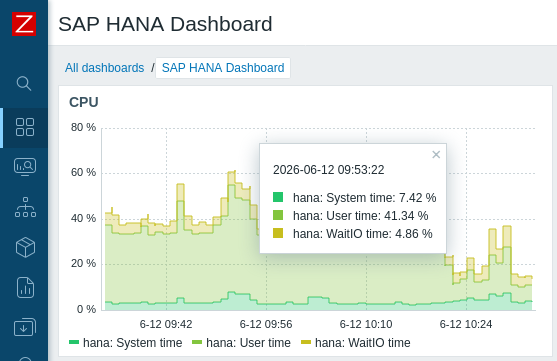The height and width of the screenshot is (361, 557).
Task: Click the 6-12 09:42 axis label
Action: click(166, 324)
